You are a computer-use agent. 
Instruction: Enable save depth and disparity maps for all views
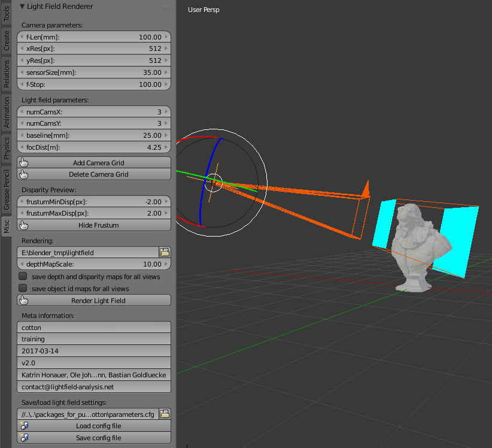coord(22,276)
